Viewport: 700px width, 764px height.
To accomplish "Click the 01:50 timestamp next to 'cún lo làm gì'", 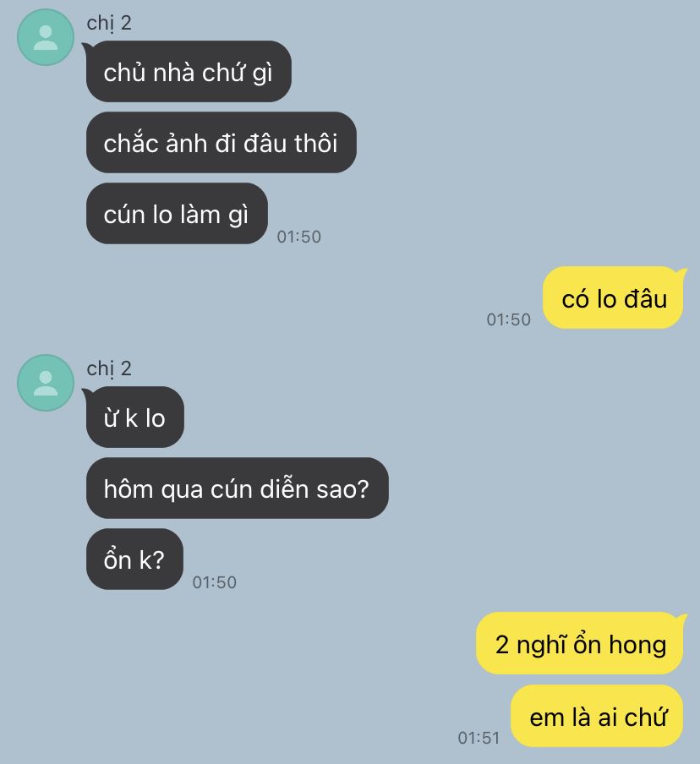I will click(298, 237).
